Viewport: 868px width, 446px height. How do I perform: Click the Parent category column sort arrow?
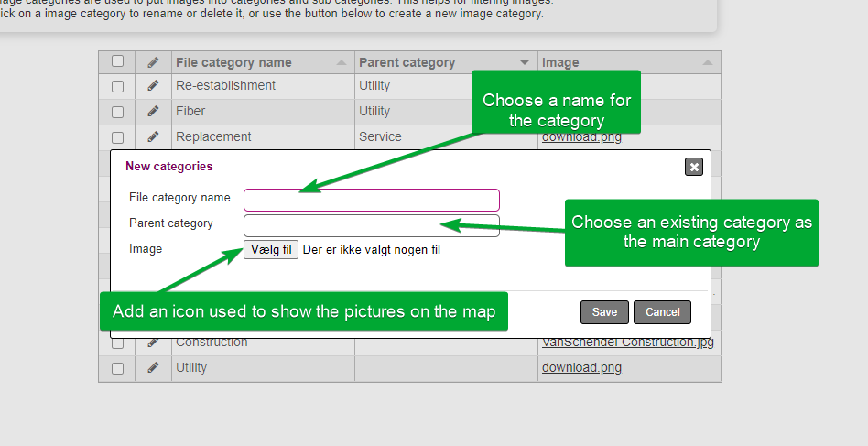coord(525,63)
